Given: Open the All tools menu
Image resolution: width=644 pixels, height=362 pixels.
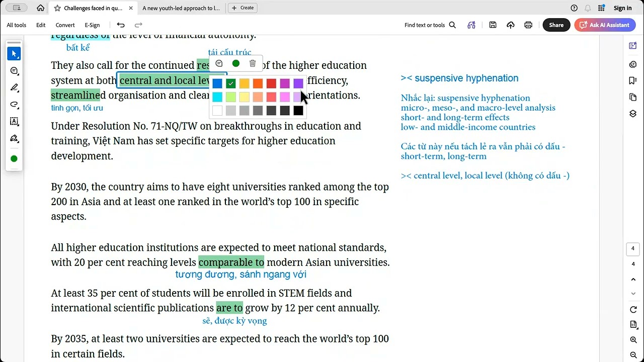Looking at the screenshot, I should [17, 25].
